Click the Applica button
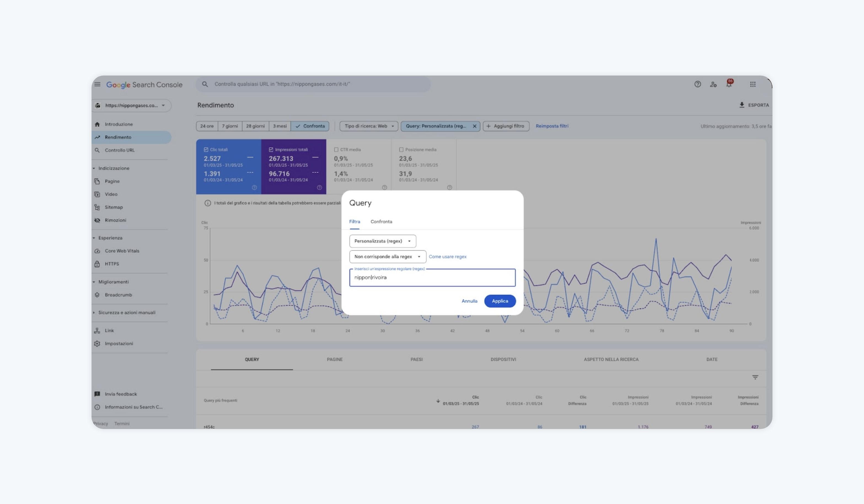Screen dimensions: 864x504 500,301
